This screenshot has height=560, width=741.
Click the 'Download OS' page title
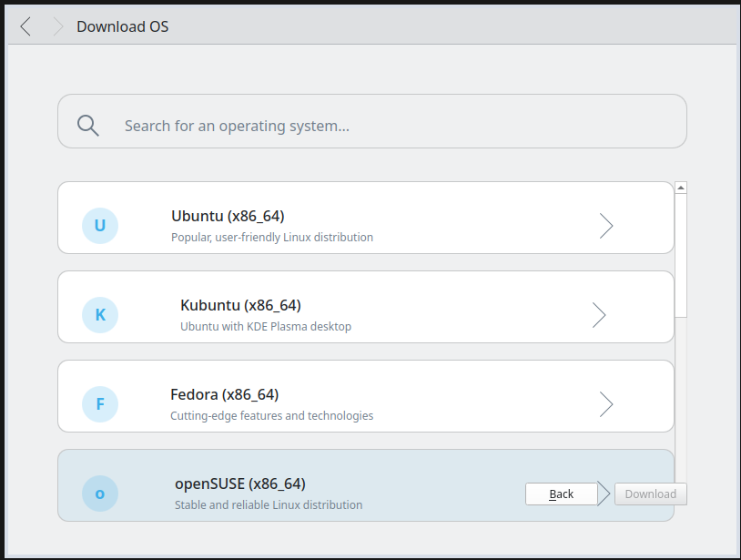122,26
